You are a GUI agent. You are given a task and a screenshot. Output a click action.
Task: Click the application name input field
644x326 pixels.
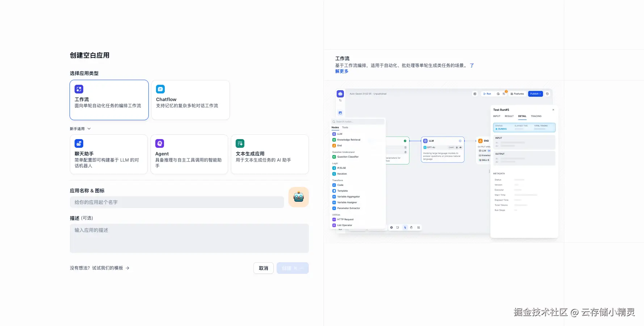coord(177,202)
